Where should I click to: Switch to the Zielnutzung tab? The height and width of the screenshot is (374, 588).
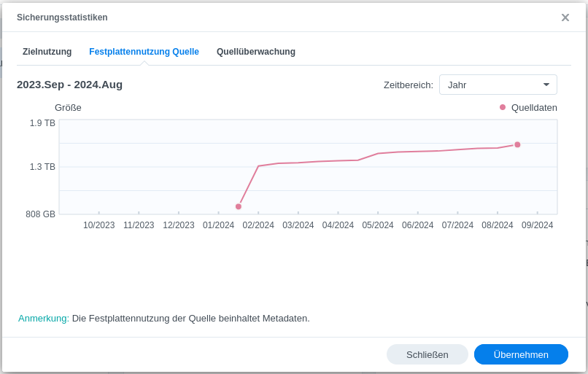[x=47, y=52]
